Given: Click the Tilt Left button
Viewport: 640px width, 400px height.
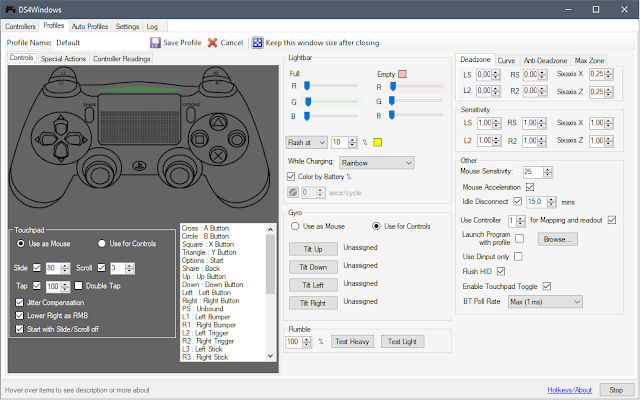Looking at the screenshot, I should click(x=313, y=285).
